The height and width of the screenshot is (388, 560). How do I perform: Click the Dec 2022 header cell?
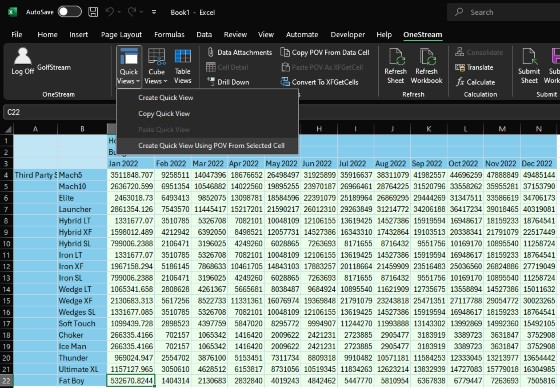(x=539, y=164)
